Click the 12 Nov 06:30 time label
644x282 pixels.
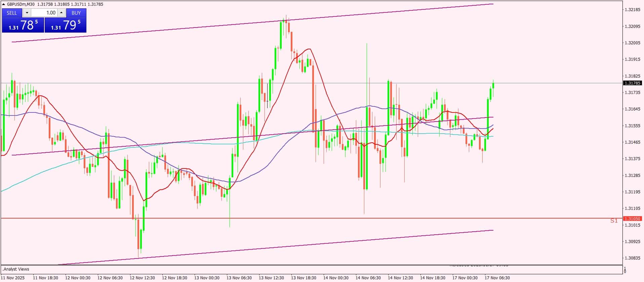110,278
